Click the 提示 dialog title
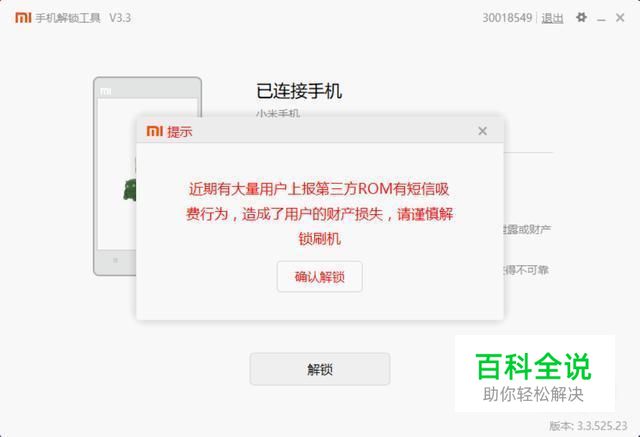Screen dimensions: 640x437 (180, 131)
